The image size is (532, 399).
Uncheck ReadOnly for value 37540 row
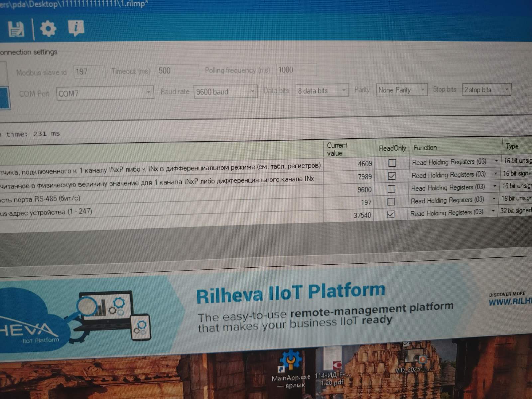pos(391,214)
